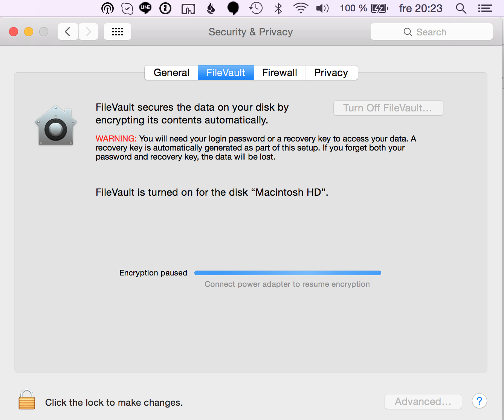Switch to the Privacy tab
Viewport: 504px width, 420px height.
331,73
